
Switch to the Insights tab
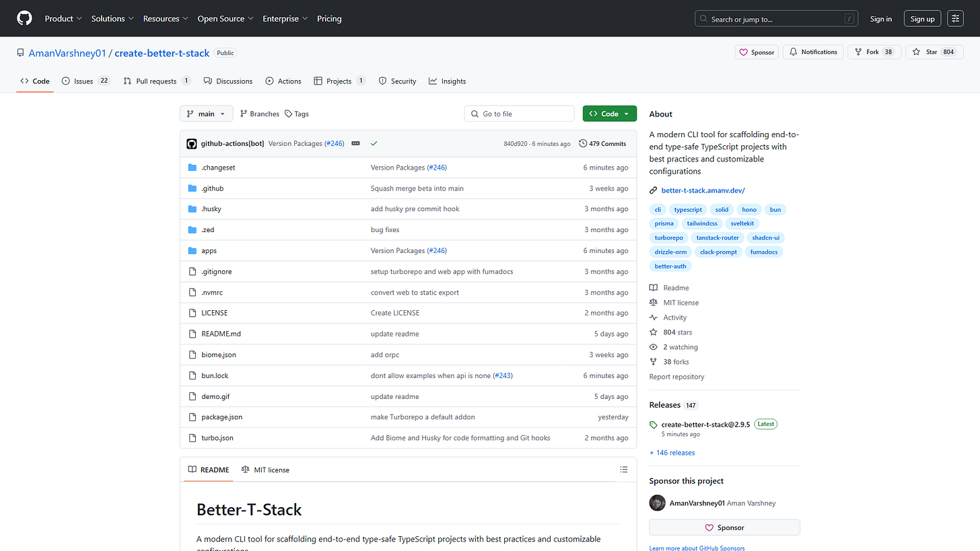(x=448, y=81)
